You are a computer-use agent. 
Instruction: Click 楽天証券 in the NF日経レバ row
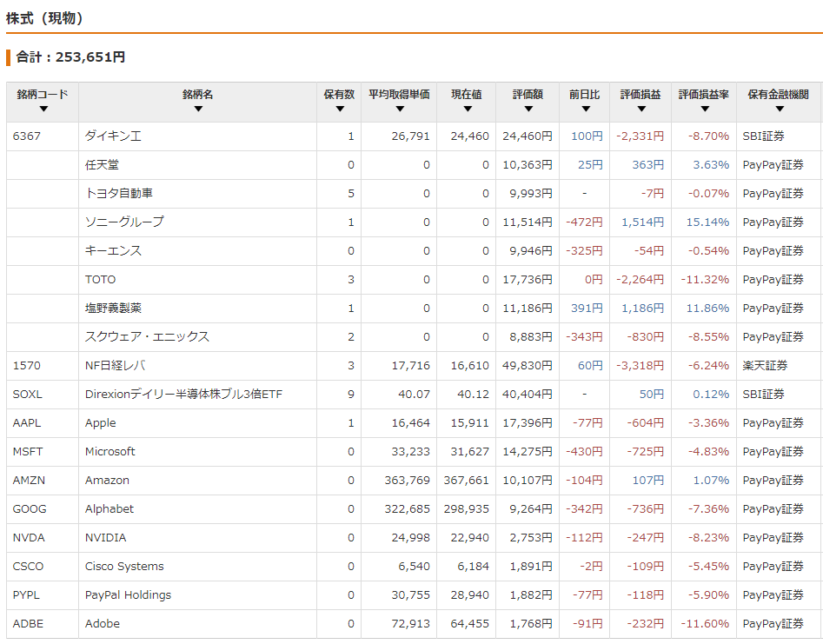765,365
